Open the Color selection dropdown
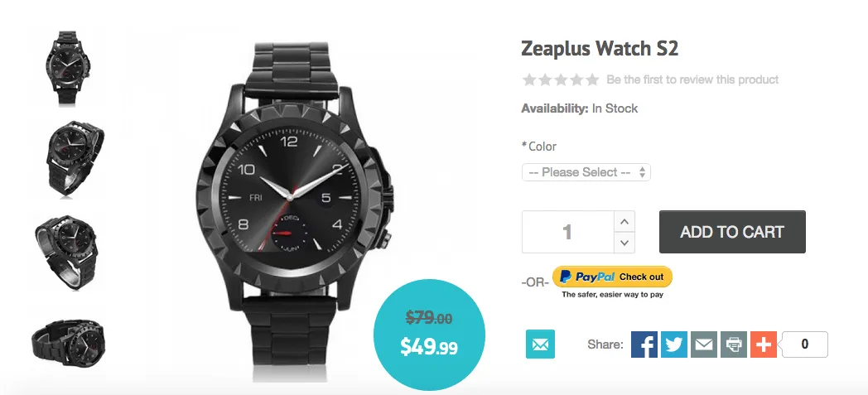 (x=586, y=172)
